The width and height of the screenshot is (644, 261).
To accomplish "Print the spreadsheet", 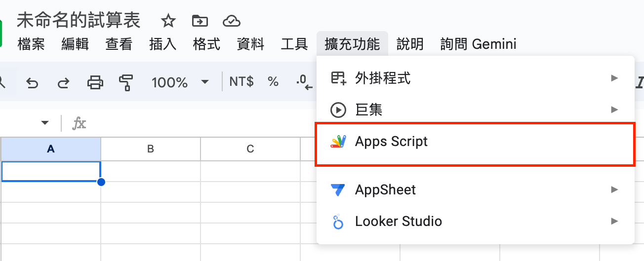I will 95,82.
